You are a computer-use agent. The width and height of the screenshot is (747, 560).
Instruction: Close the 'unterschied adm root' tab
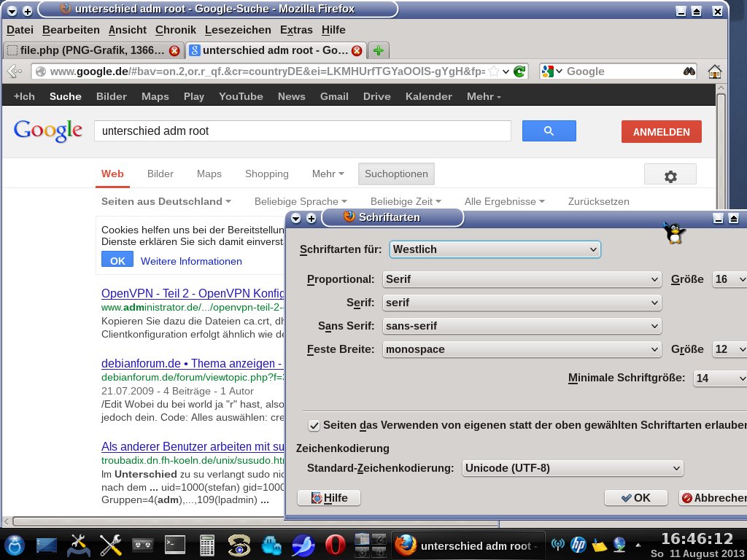click(x=356, y=50)
